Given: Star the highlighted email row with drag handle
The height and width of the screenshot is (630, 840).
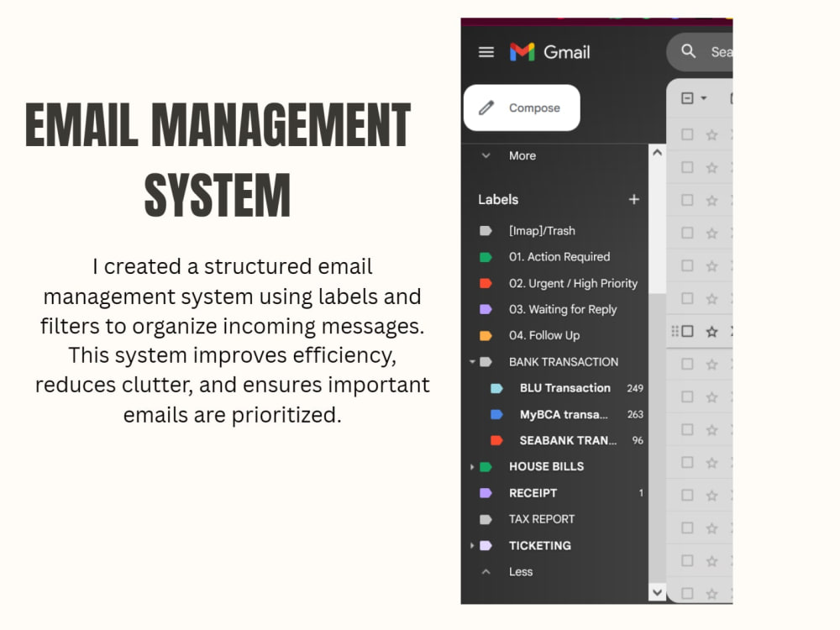Looking at the screenshot, I should tap(711, 332).
